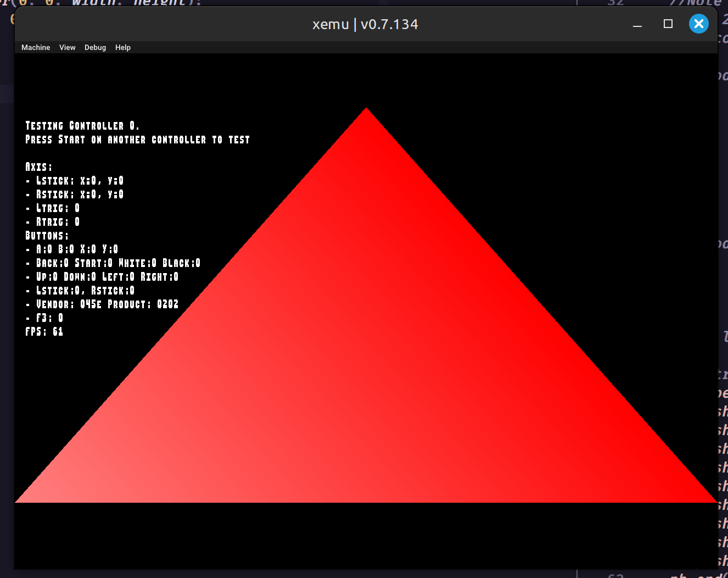This screenshot has width=728, height=578.
Task: Open the Help menu
Action: tap(122, 48)
